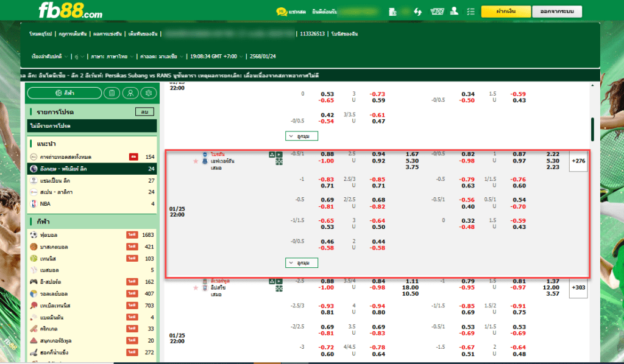Open the user profile icon in header
624x364 pixels.
pos(454,11)
